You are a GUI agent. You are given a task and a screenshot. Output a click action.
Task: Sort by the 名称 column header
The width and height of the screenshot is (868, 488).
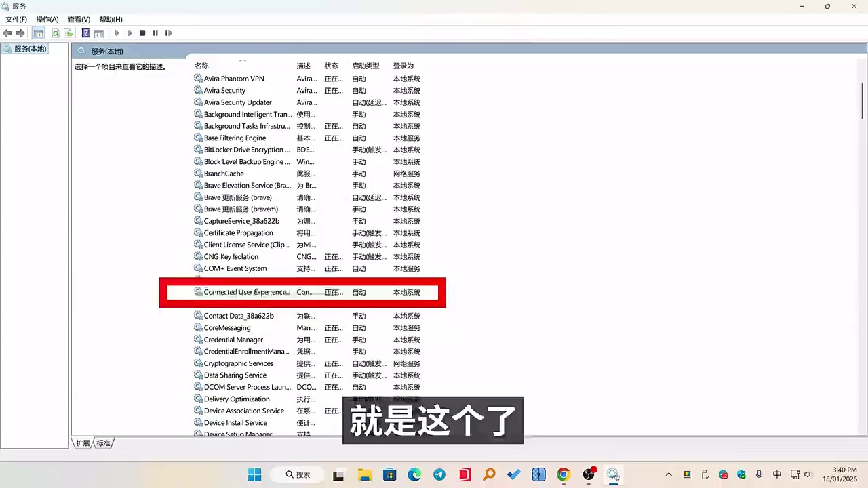pyautogui.click(x=201, y=66)
